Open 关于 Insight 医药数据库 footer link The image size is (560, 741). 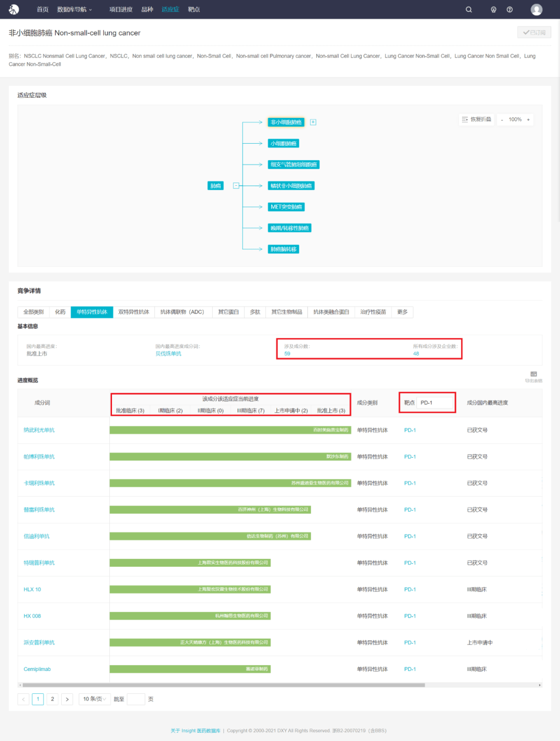pyautogui.click(x=195, y=731)
